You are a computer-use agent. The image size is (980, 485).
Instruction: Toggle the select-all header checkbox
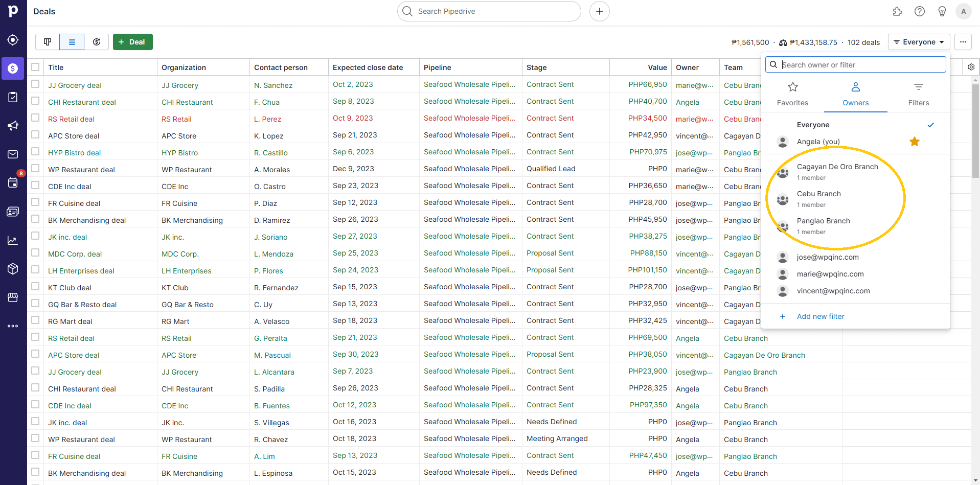click(x=35, y=67)
